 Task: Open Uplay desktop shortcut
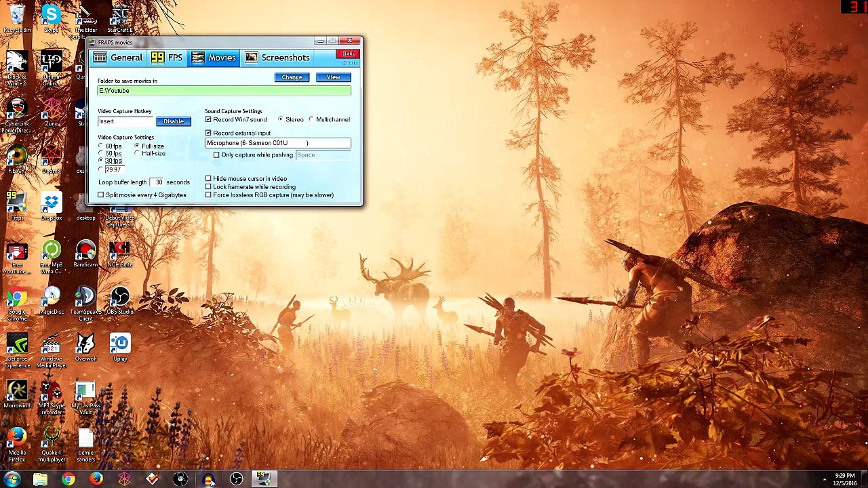(x=120, y=348)
